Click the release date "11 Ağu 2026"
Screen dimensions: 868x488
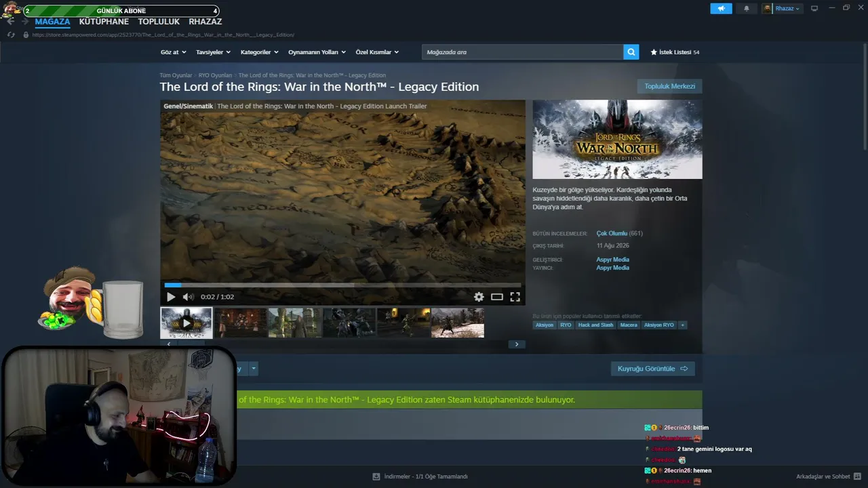(613, 246)
